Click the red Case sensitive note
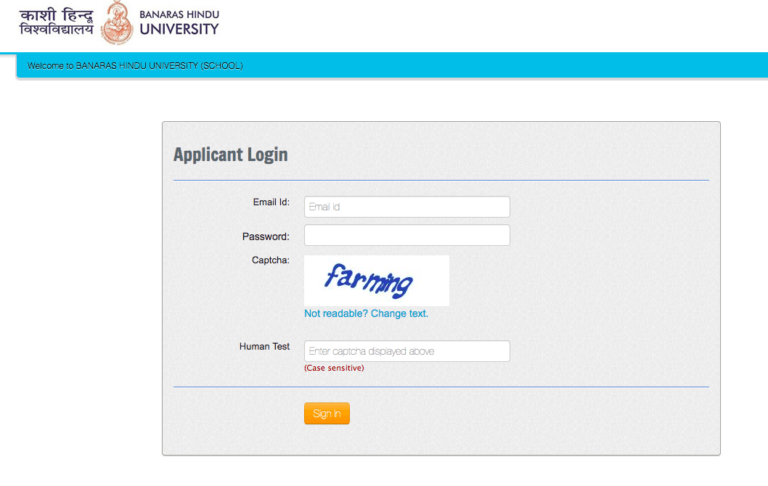Screen dimensions: 768x486 (334, 368)
